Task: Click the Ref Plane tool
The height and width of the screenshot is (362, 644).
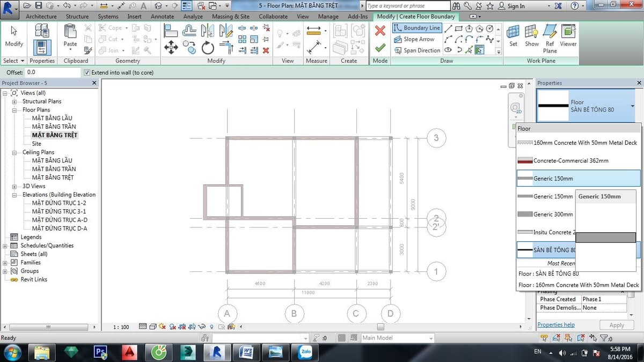Action: [x=550, y=39]
